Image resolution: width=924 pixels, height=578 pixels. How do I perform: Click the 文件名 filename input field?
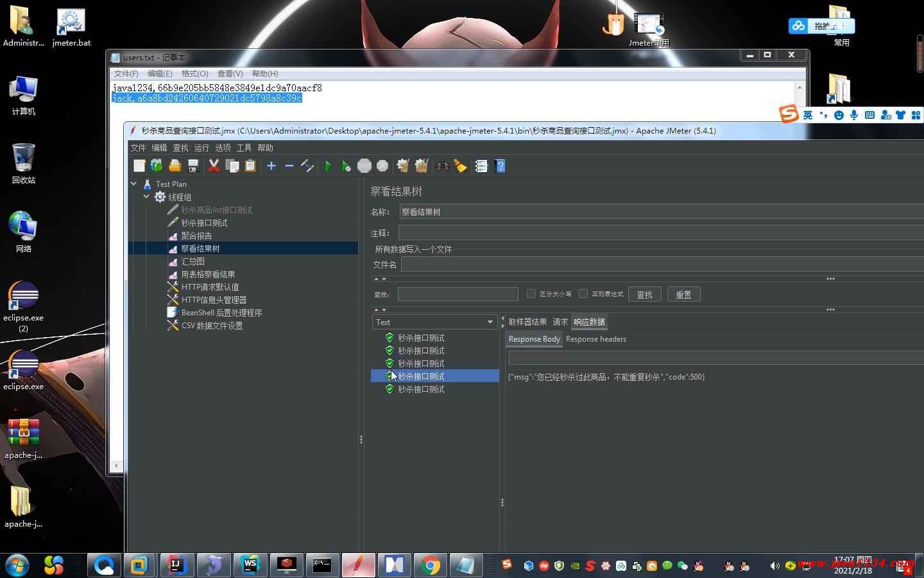(662, 265)
